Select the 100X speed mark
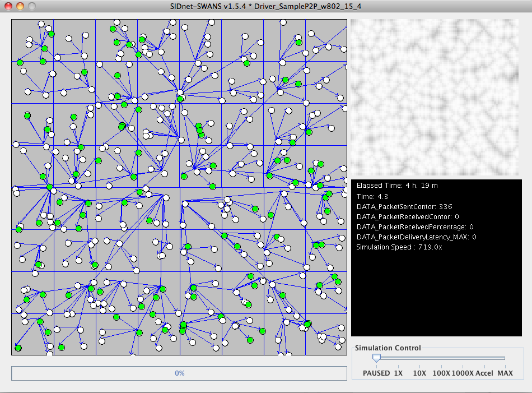The height and width of the screenshot is (393, 532). 441,373
